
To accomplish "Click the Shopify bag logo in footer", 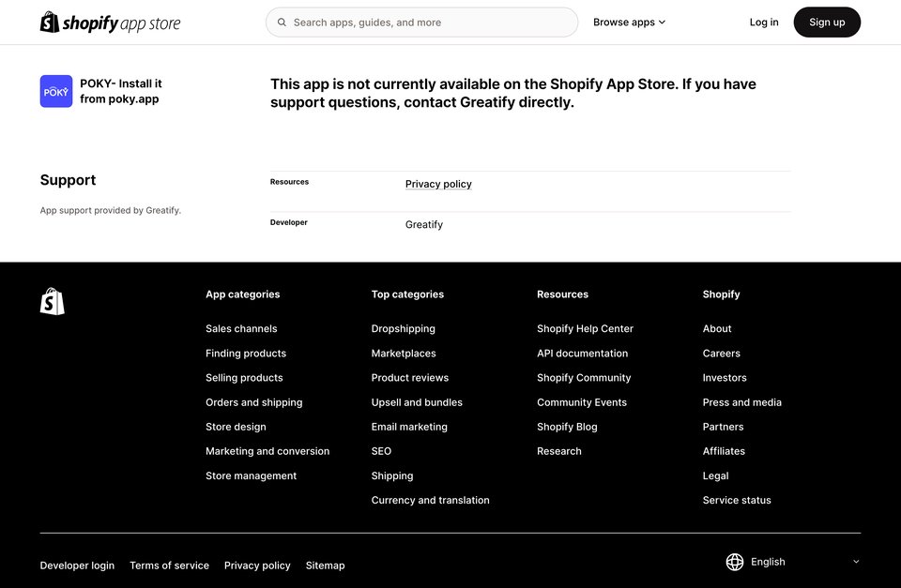I will pyautogui.click(x=53, y=301).
